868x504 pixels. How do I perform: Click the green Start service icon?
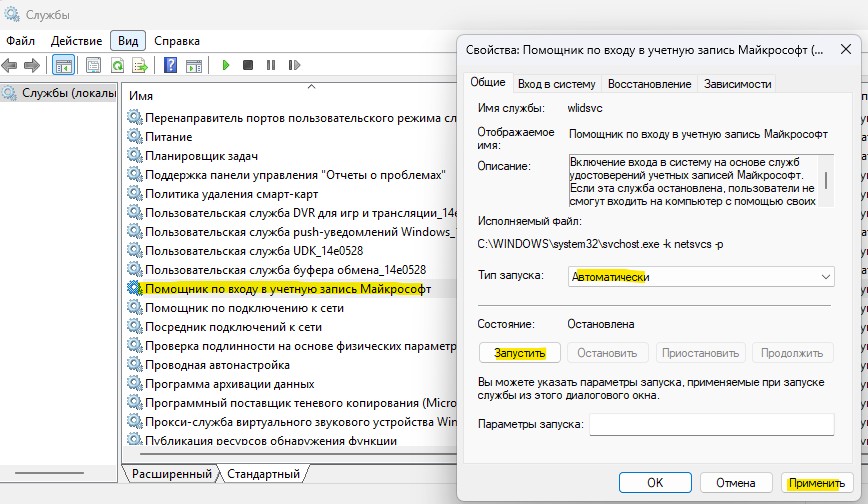[x=225, y=65]
